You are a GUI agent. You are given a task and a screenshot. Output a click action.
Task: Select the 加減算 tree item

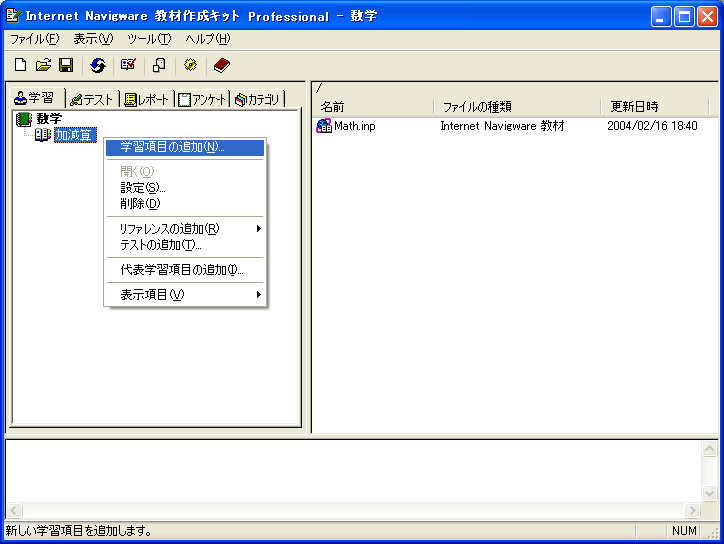pos(75,135)
